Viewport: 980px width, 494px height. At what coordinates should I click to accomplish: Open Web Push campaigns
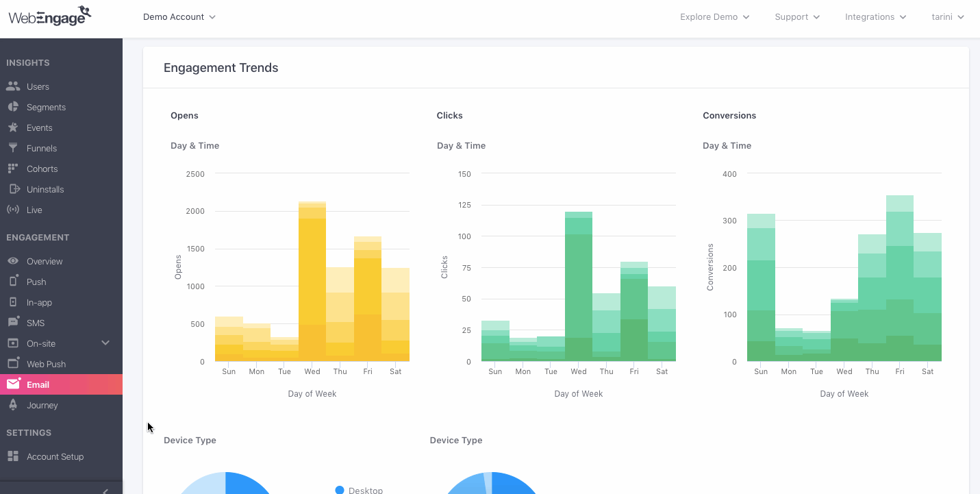[x=47, y=365]
